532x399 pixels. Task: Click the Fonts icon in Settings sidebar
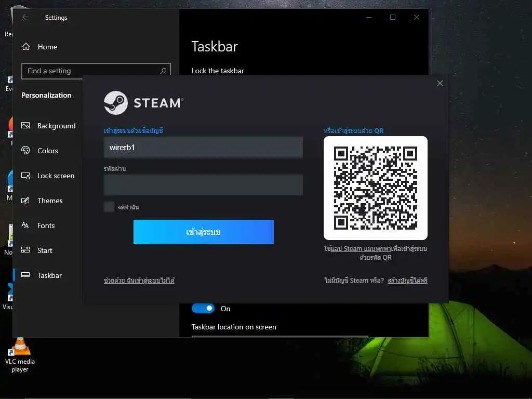coord(25,225)
